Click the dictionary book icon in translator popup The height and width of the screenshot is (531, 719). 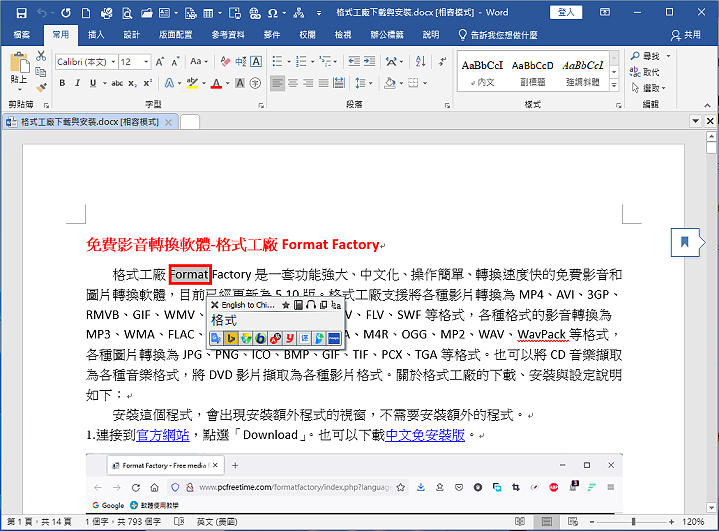299,305
